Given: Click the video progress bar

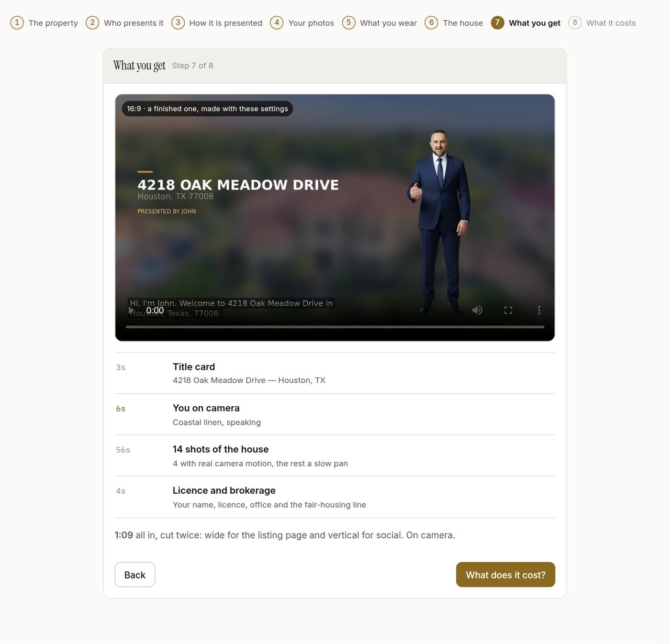Looking at the screenshot, I should pos(335,327).
